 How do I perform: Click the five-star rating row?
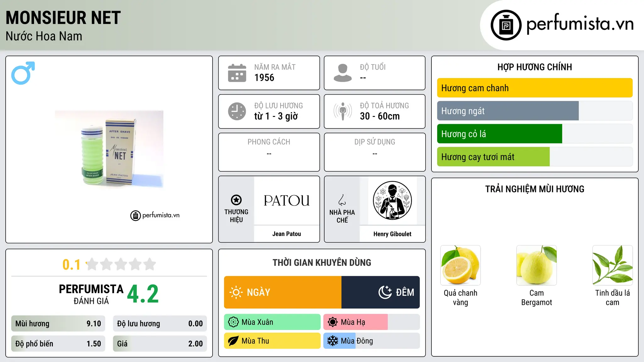pyautogui.click(x=121, y=264)
